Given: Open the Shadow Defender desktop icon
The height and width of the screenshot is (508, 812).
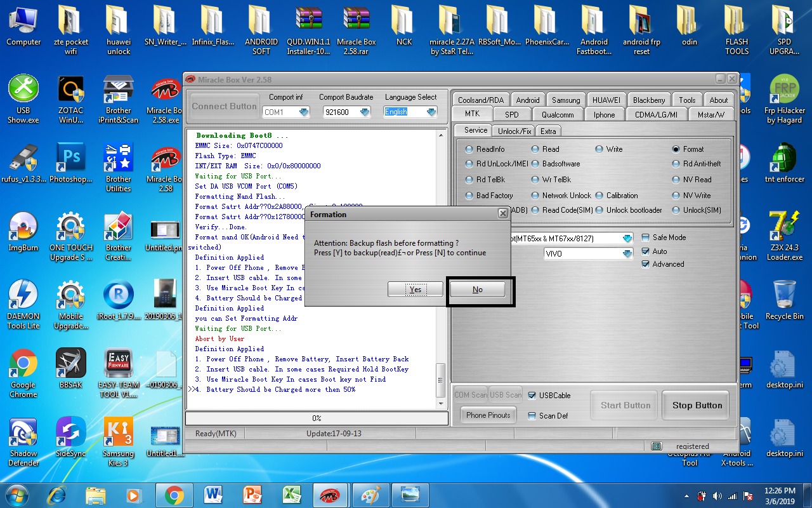Looking at the screenshot, I should [x=23, y=441].
